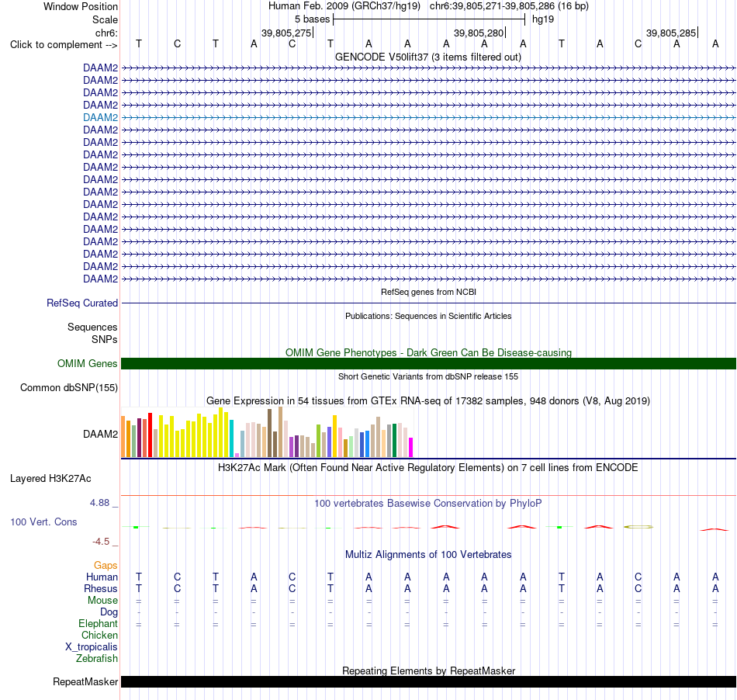
Task: Click the 4.88 PhyloP upper scale value
Action: coord(99,503)
